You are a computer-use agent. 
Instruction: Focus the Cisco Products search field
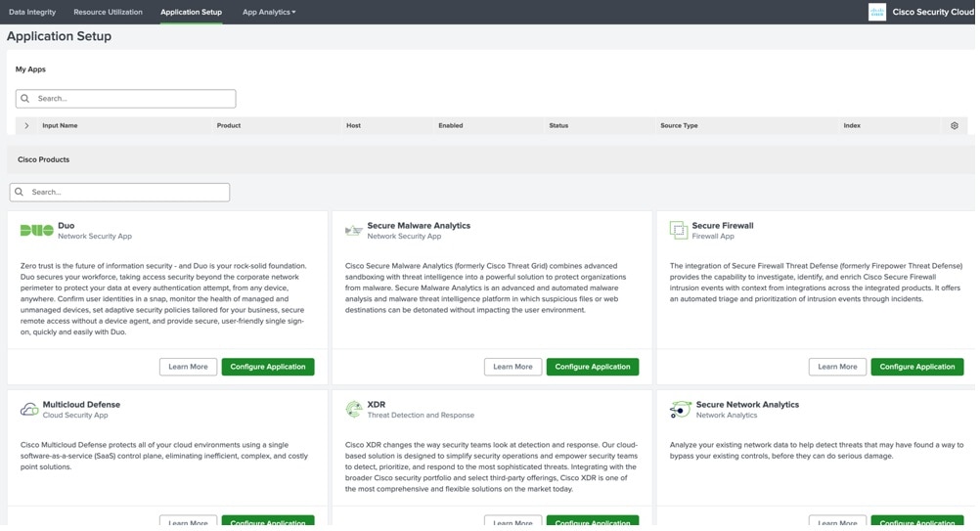click(x=119, y=192)
